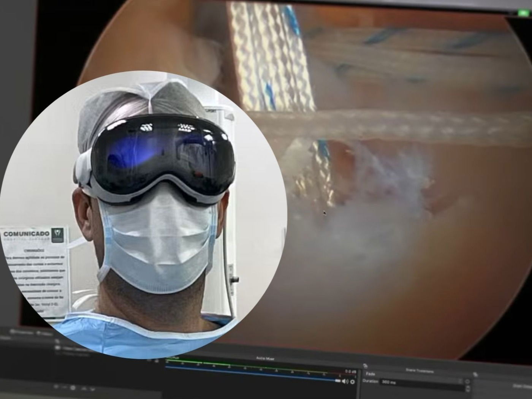The height and width of the screenshot is (399, 532).
Task: Open the Audio Mixer settings gear
Action: [x=352, y=382]
